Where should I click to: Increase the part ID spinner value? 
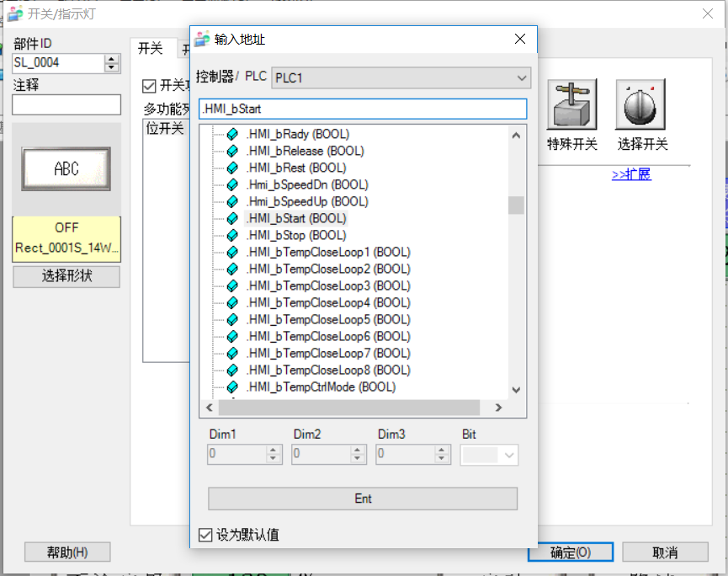[x=112, y=59]
